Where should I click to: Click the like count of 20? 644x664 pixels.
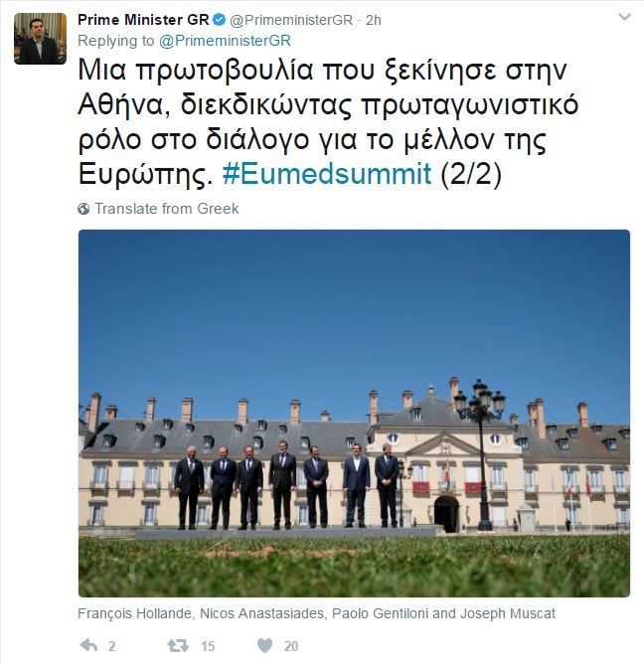(291, 646)
